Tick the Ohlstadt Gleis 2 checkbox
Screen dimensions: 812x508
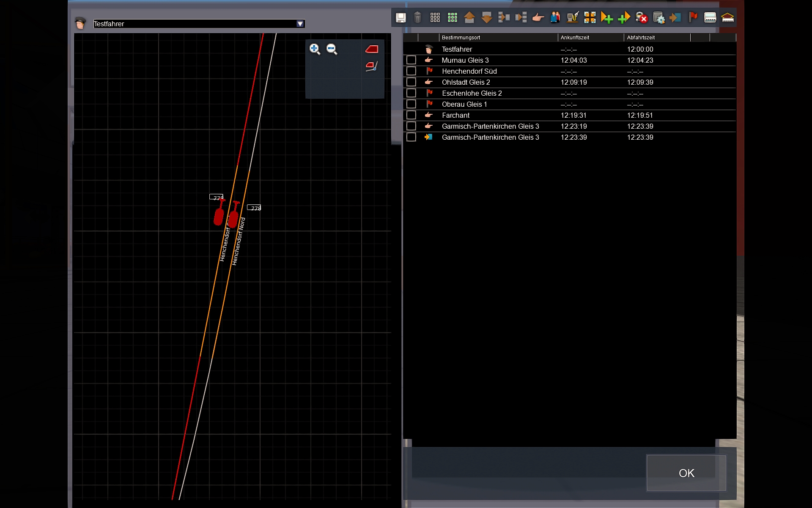[x=411, y=82]
